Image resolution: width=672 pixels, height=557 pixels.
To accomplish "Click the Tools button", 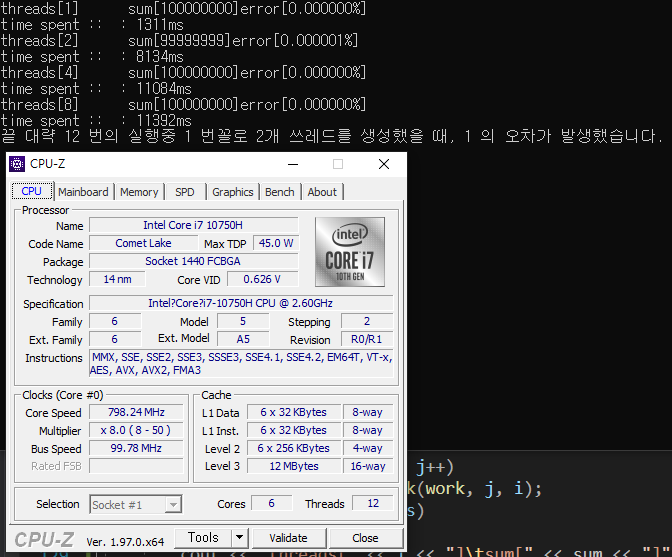I will 203,537.
